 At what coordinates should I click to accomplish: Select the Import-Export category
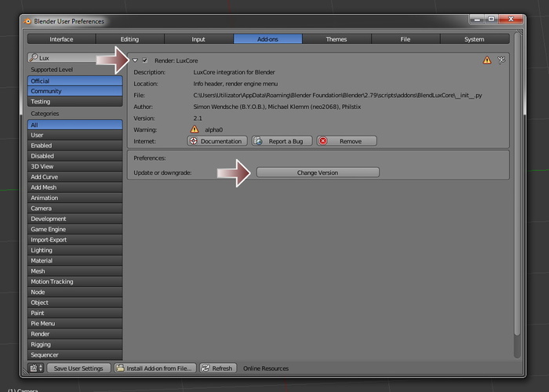pyautogui.click(x=75, y=240)
